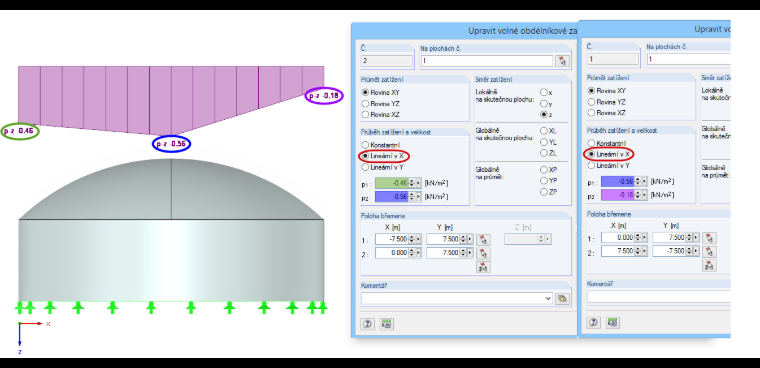Click the red X axis arrow of the coordinate symbol
The image size is (760, 368).
(32, 323)
